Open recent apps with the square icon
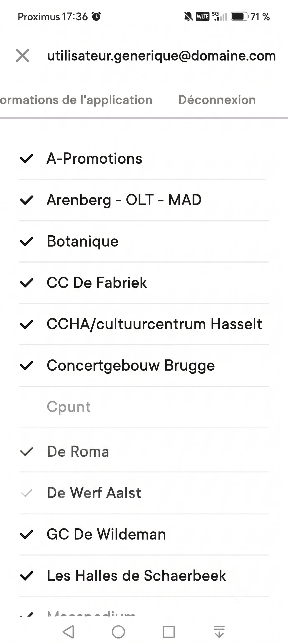The image size is (288, 644). pos(169,632)
